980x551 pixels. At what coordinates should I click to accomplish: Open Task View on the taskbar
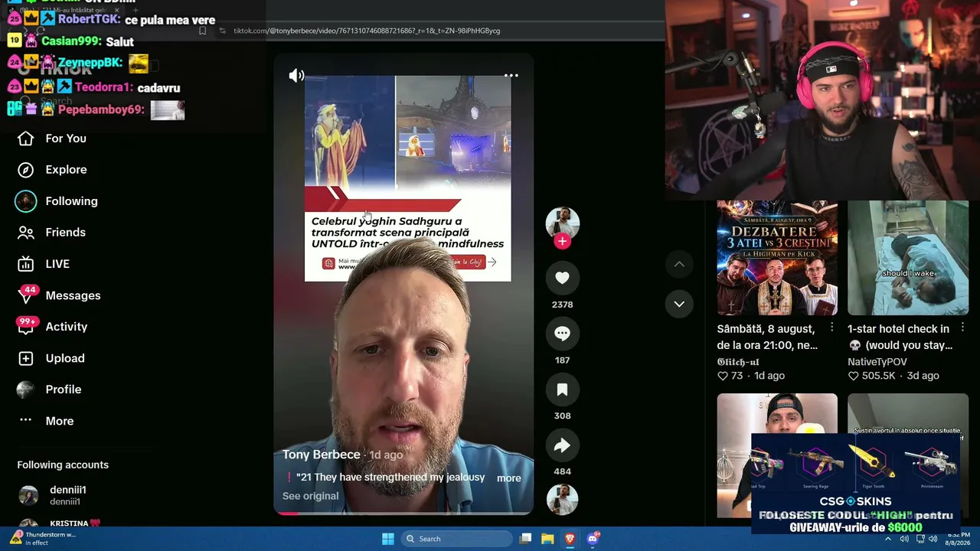coord(525,539)
